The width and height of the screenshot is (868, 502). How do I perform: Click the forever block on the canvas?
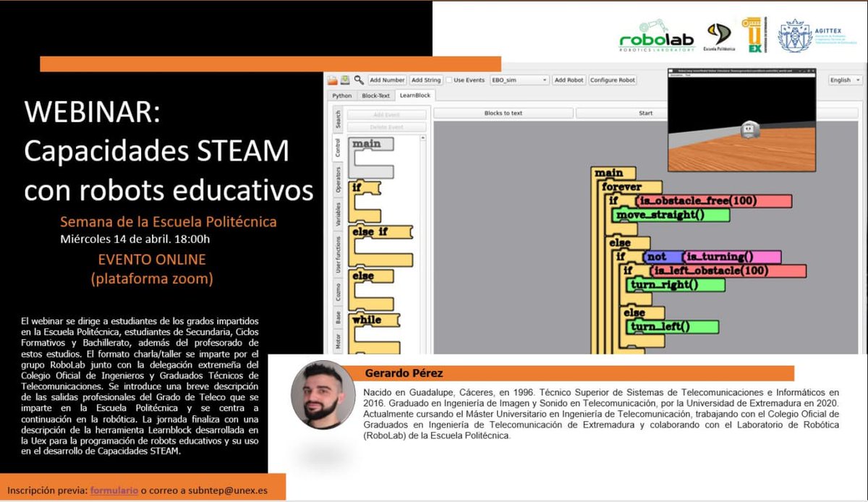[x=630, y=187]
